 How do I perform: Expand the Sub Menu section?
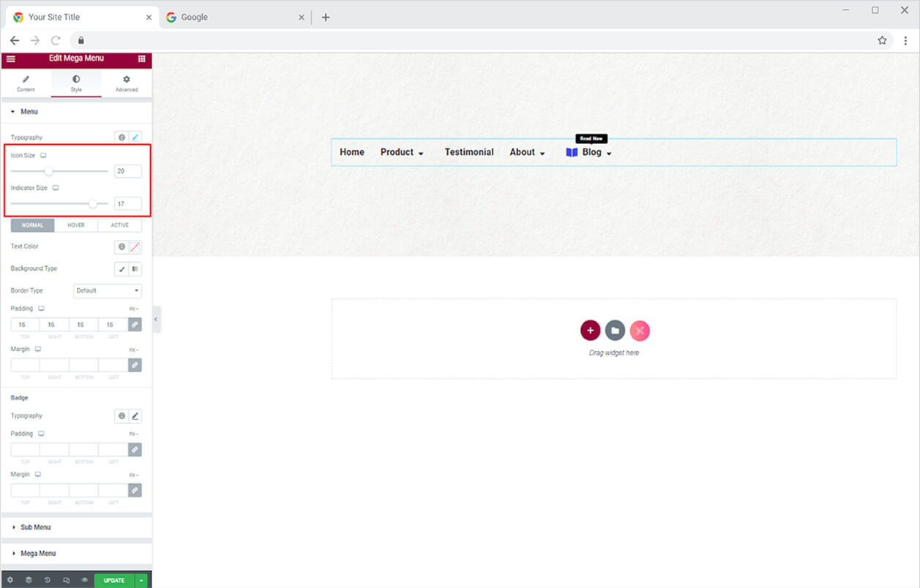pos(35,527)
